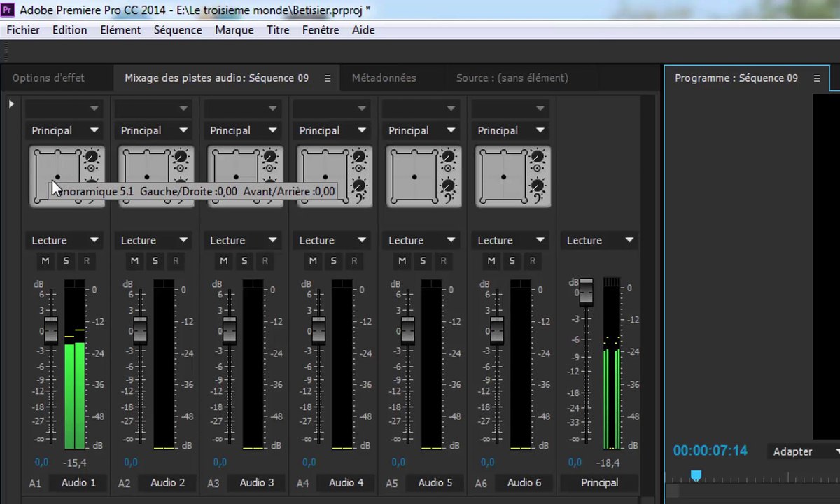Click the center percentage knob on Audio 6
This screenshot has height=504, width=840.
tap(538, 157)
